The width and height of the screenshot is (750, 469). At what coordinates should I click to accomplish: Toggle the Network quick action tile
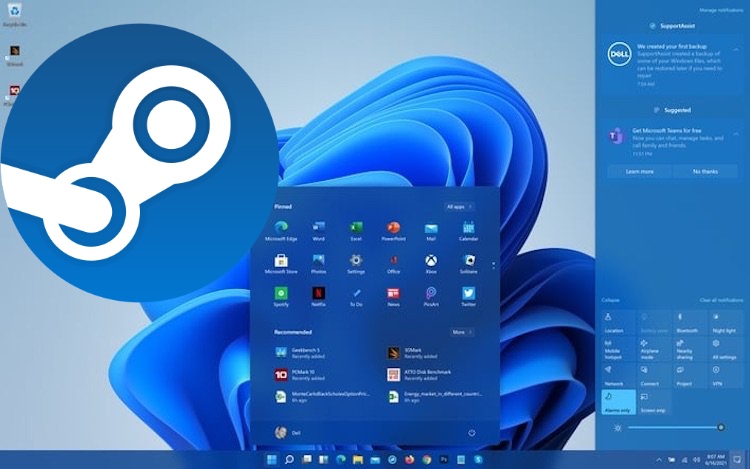pos(618,376)
